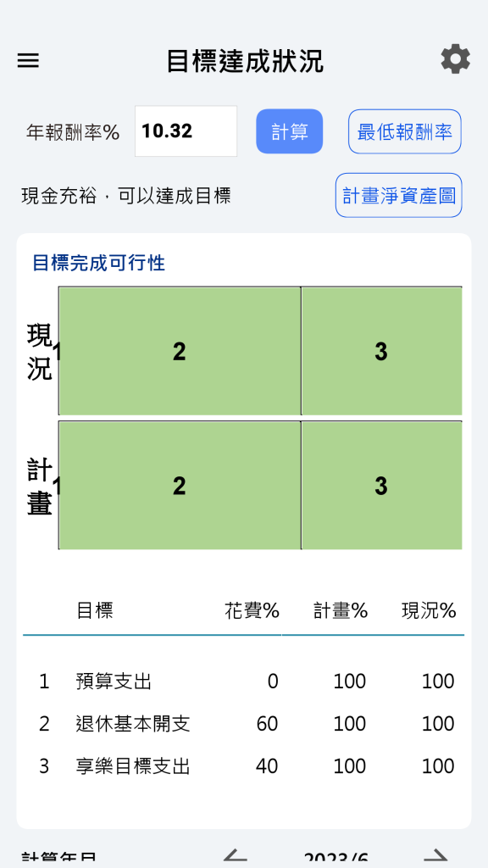The height and width of the screenshot is (868, 488).
Task: Click the 計算 button
Action: [290, 131]
